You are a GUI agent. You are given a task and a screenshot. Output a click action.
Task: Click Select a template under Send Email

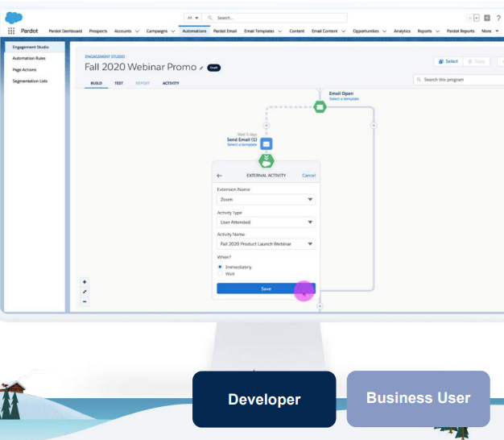[242, 145]
